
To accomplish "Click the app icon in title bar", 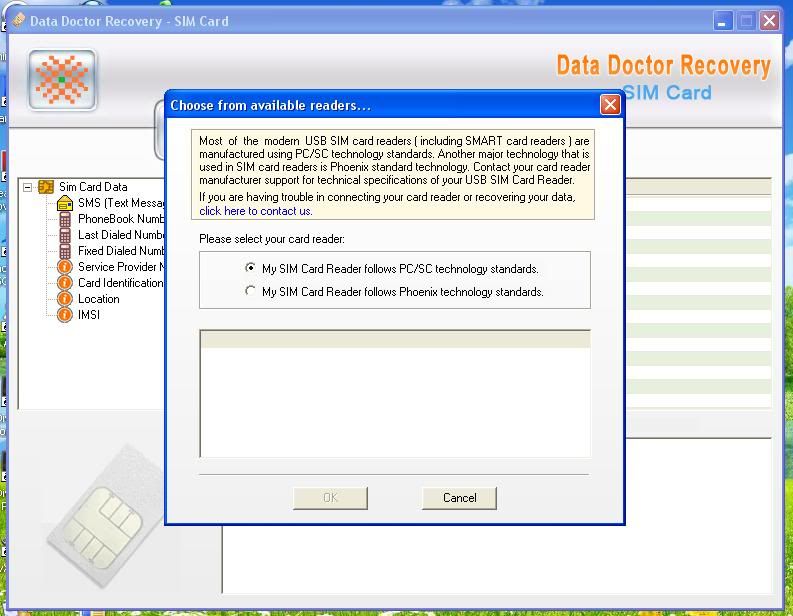I will coord(19,21).
